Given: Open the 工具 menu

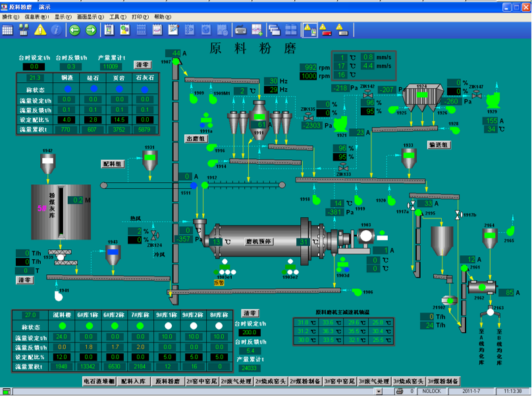Looking at the screenshot, I should (x=118, y=16).
